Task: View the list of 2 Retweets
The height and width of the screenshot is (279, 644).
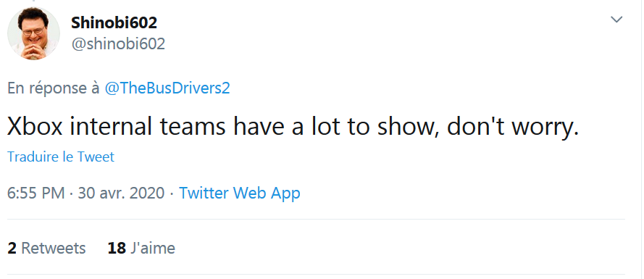Action: (x=46, y=248)
